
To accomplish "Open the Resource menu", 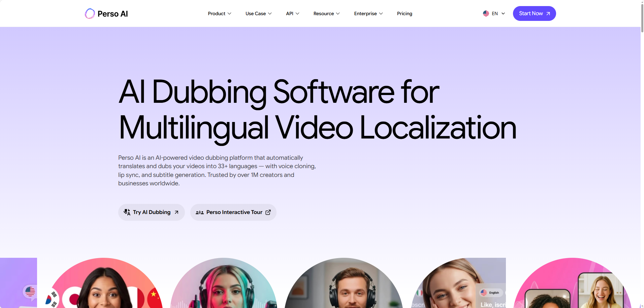I will (x=327, y=13).
